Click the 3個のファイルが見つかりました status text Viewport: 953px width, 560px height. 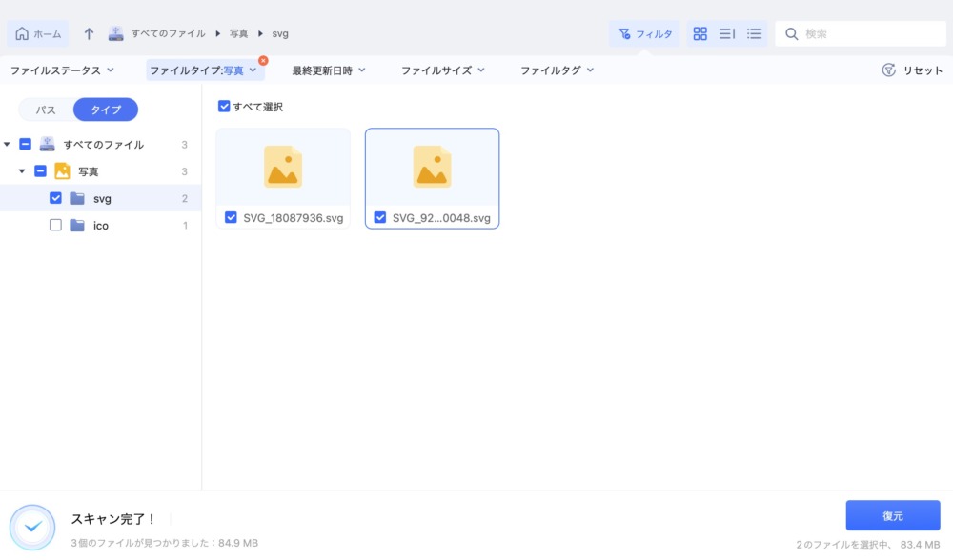click(164, 543)
